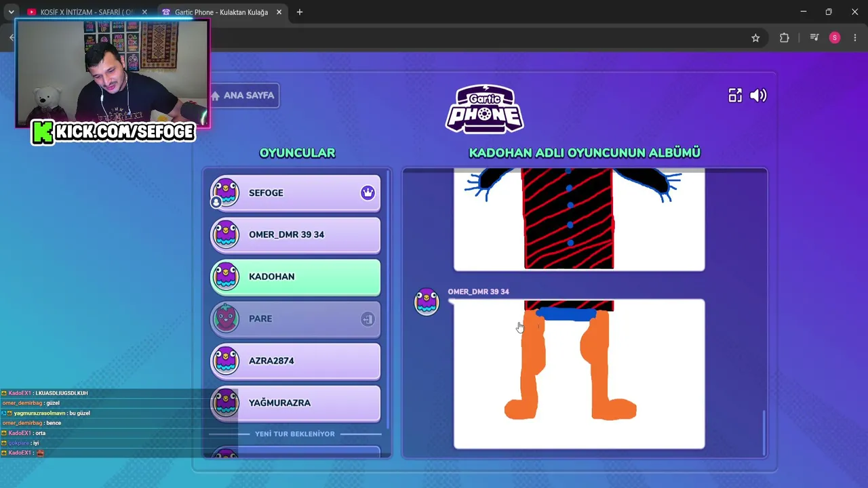Click the YENİ TUR BEKLENİYOR status text
This screenshot has width=868, height=488.
[295, 434]
